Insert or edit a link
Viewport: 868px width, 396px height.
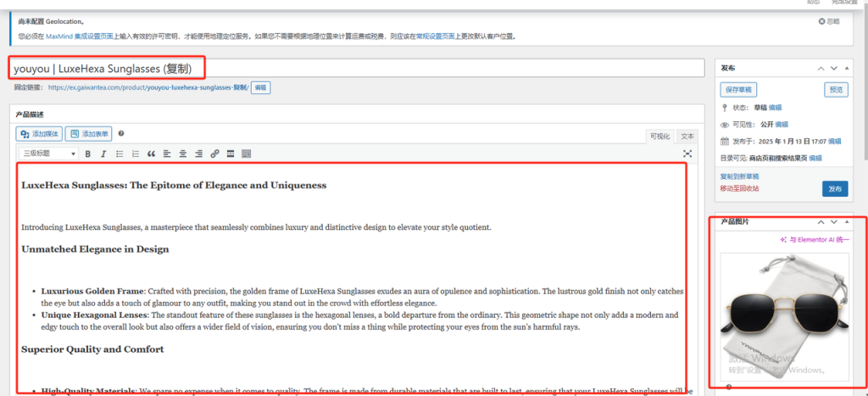point(214,153)
